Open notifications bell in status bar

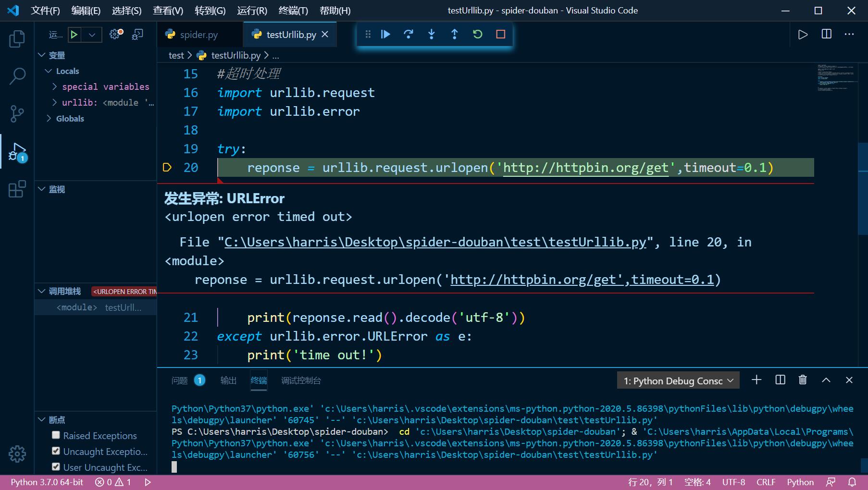pyautogui.click(x=852, y=482)
